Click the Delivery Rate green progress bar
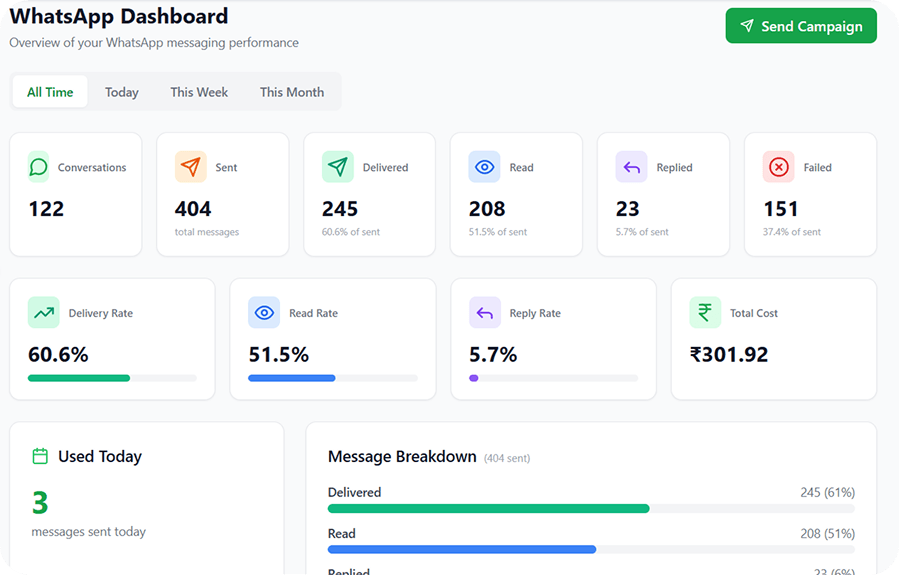This screenshot has width=900, height=575. (112, 378)
